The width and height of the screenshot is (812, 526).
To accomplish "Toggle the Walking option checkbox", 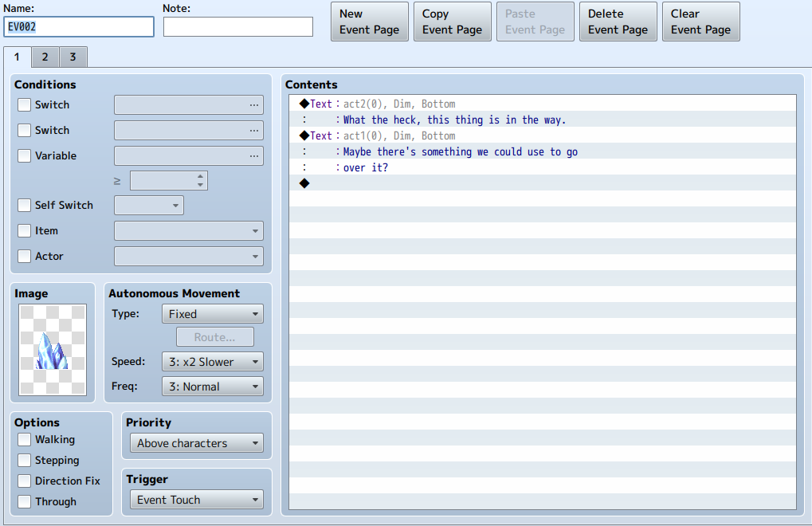I will point(25,440).
